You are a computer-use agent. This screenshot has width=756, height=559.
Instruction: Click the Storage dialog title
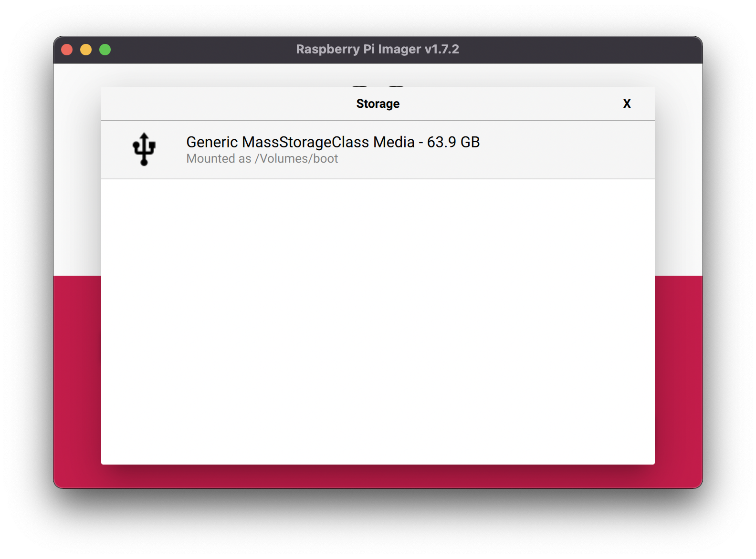coord(378,104)
